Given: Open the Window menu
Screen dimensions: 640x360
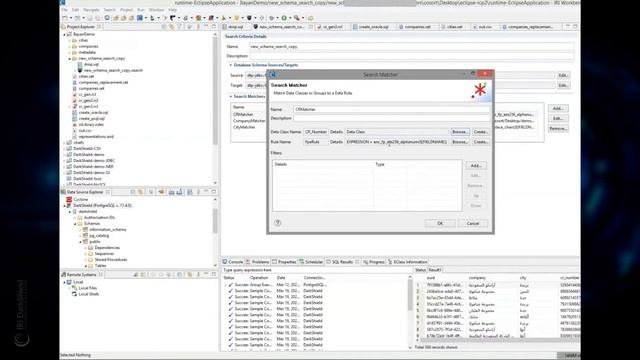Looking at the screenshot, I should click(156, 9).
